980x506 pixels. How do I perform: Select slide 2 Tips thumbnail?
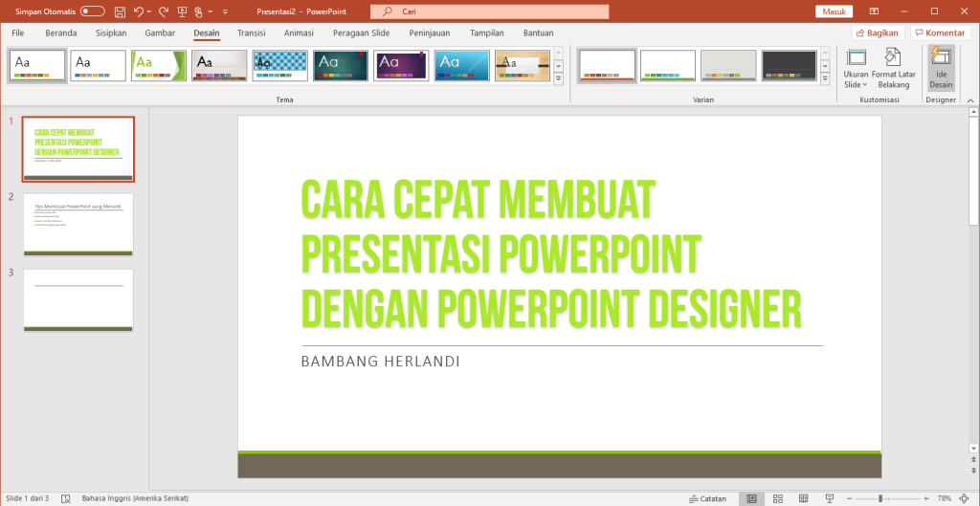point(78,225)
